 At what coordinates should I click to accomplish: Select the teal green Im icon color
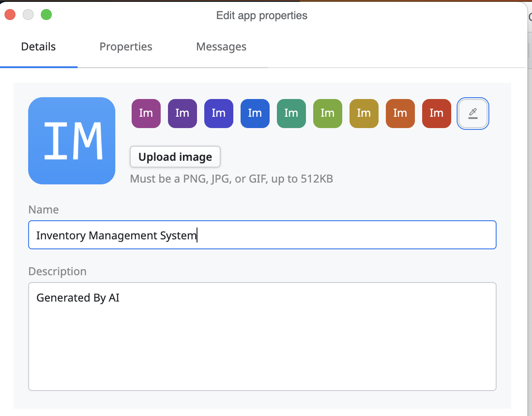291,114
